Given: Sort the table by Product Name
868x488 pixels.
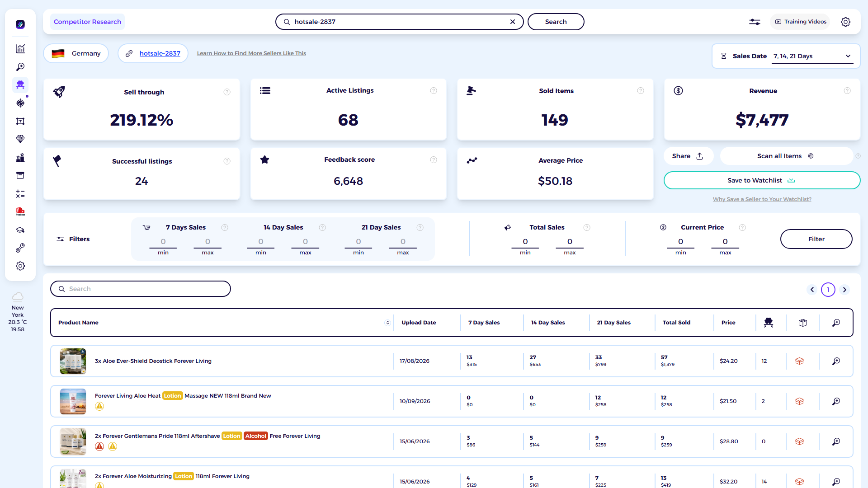Looking at the screenshot, I should point(387,323).
